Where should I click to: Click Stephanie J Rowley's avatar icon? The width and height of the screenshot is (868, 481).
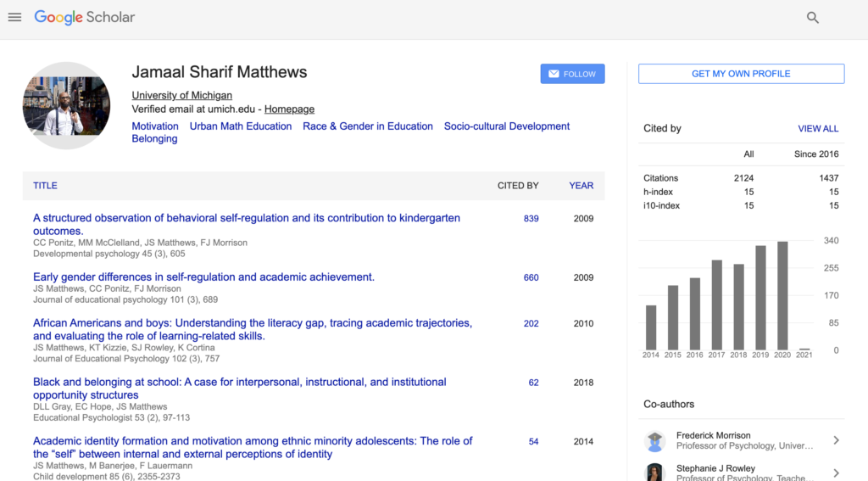pyautogui.click(x=654, y=473)
